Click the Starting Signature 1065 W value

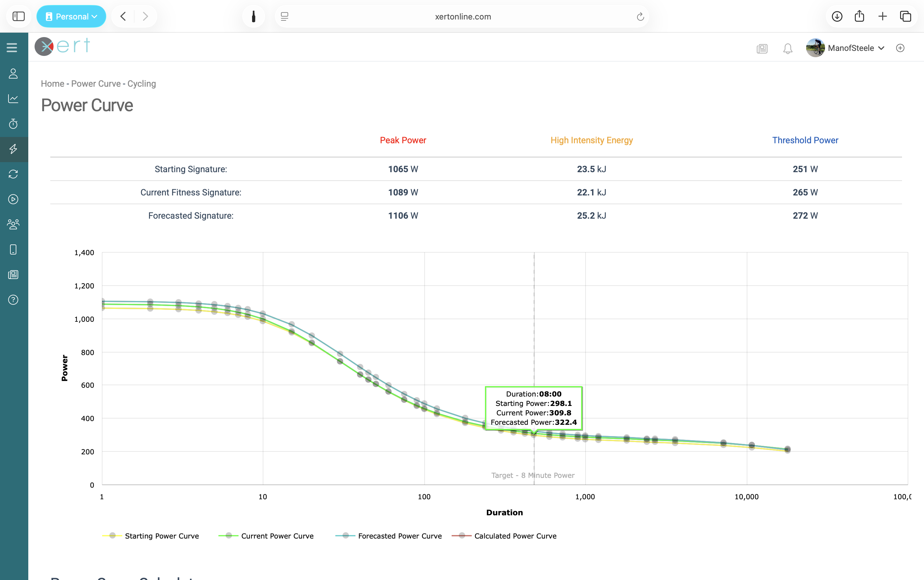403,169
